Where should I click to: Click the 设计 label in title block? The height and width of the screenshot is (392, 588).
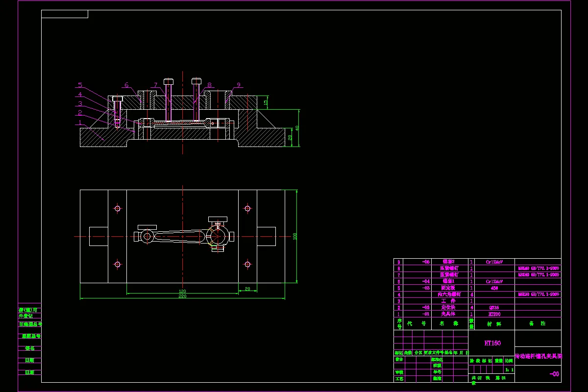pos(399,359)
